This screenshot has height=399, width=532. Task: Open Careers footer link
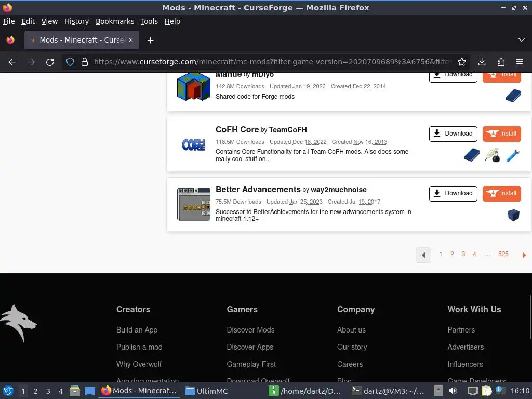(x=350, y=364)
